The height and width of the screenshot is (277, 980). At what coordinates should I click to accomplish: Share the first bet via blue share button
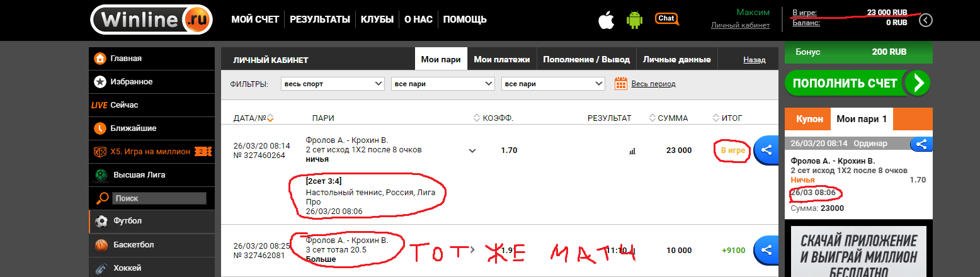click(x=766, y=150)
